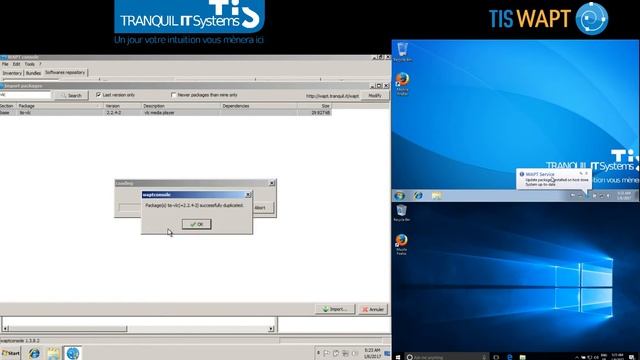Sort by the Package column header
This screenshot has height=360, width=640.
[x=59, y=106]
